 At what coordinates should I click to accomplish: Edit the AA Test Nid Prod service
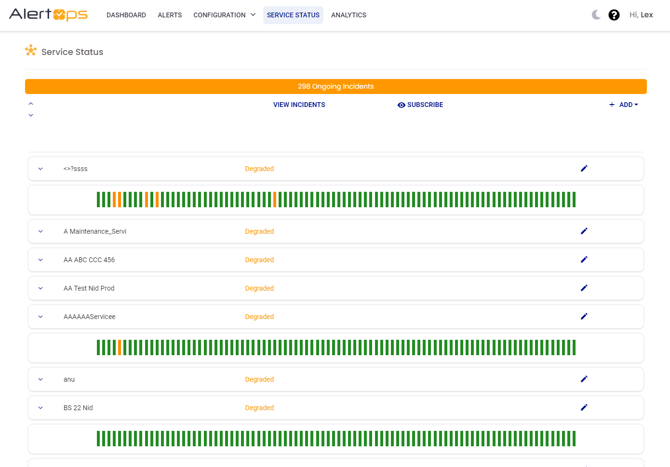584,288
